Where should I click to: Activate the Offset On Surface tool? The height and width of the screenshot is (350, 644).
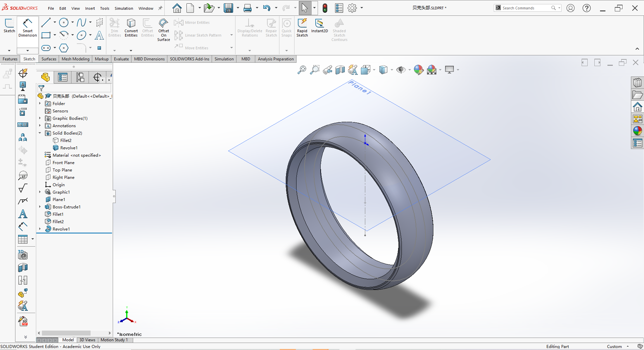click(163, 30)
